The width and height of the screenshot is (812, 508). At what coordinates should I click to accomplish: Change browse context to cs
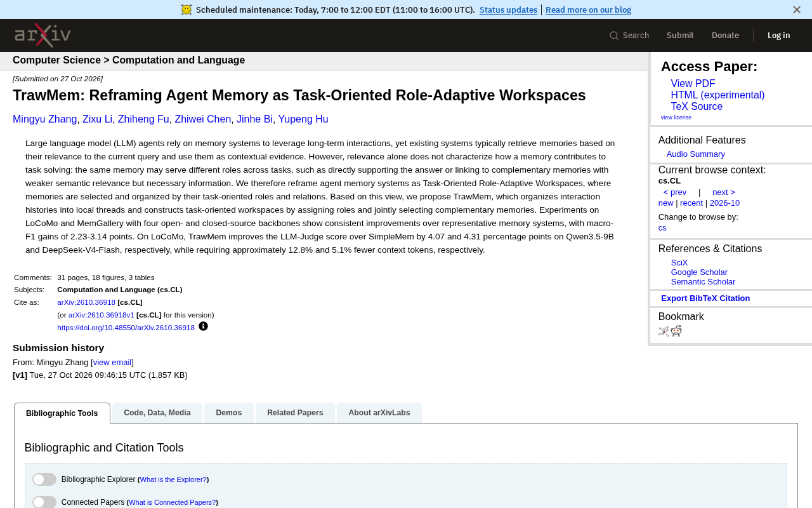(x=662, y=228)
